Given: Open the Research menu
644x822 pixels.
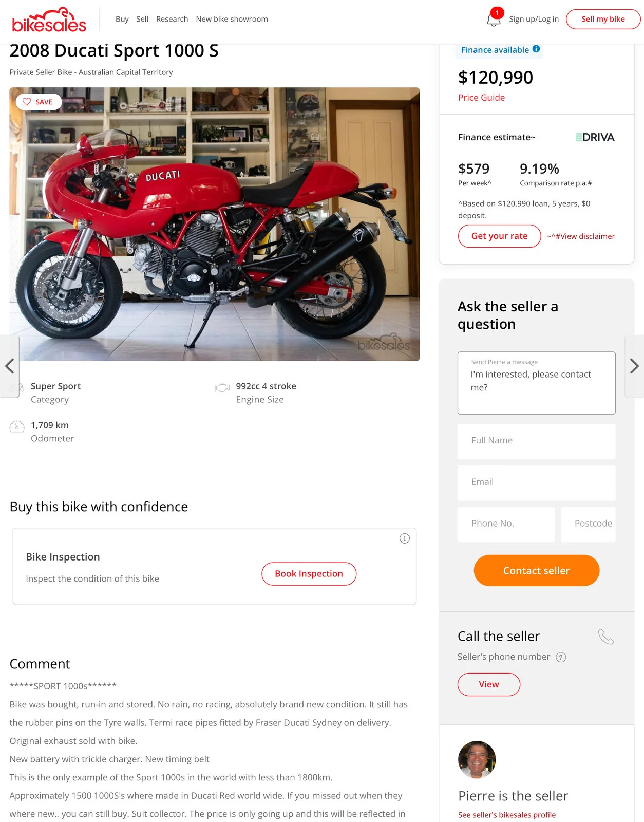Looking at the screenshot, I should (172, 19).
